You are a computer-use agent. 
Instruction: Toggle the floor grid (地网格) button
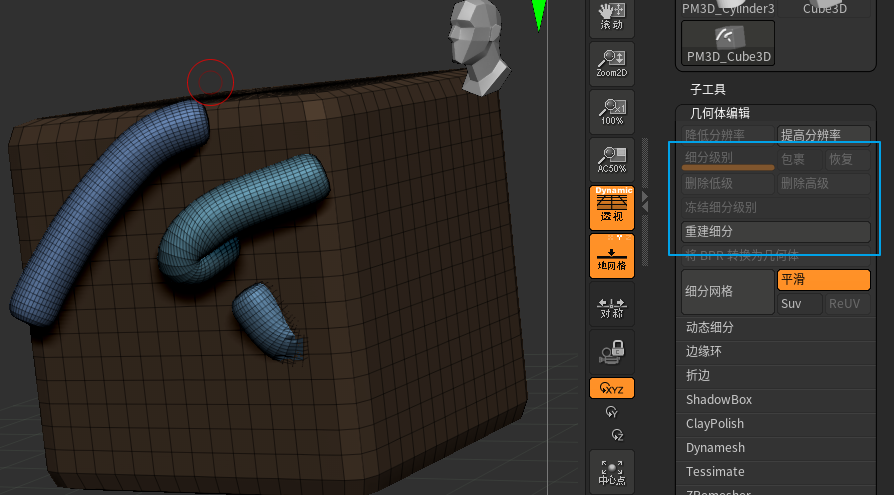coord(612,256)
